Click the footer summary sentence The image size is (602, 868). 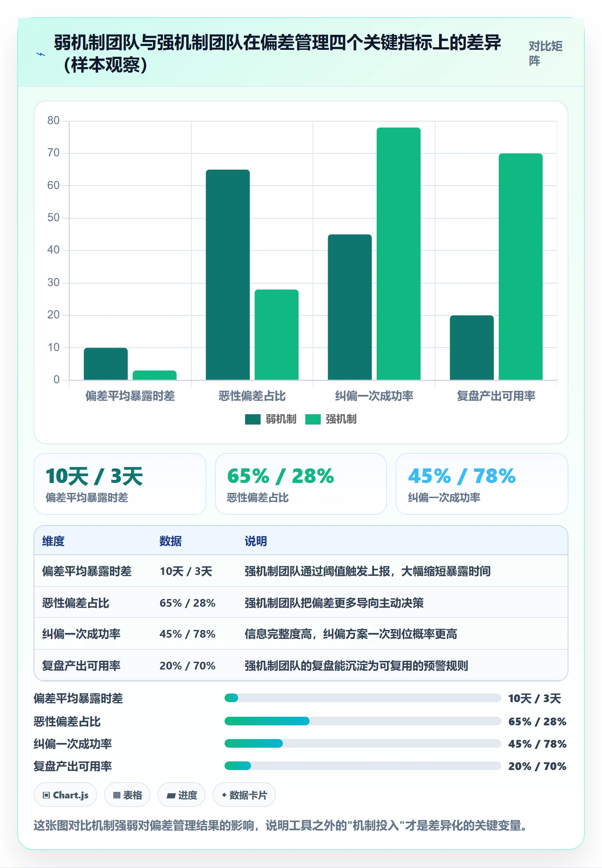coord(280,825)
